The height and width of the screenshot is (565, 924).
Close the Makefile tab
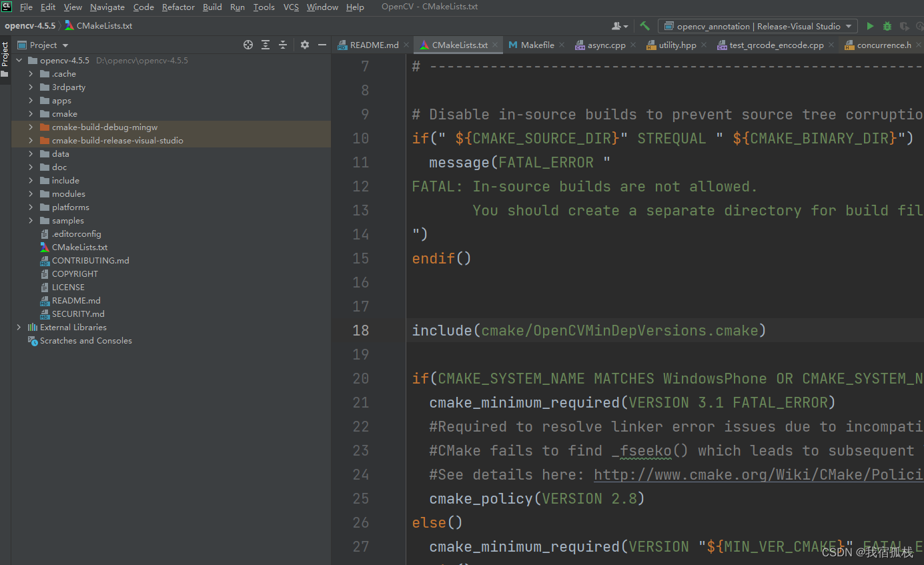point(562,45)
